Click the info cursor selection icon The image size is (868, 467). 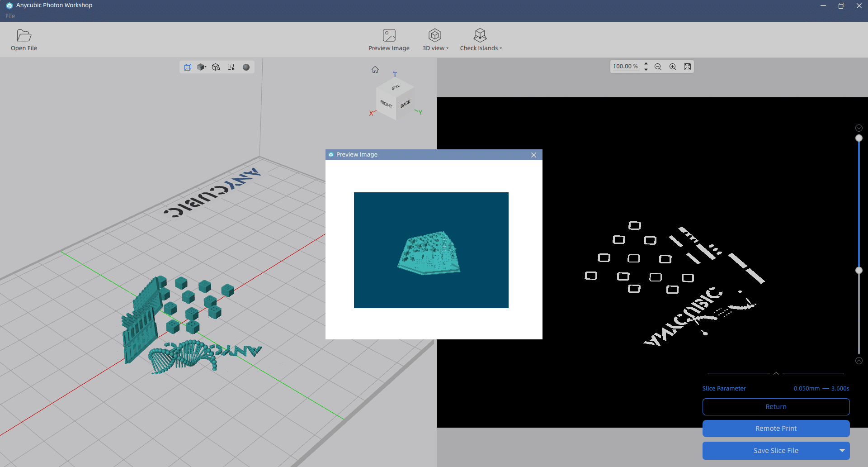(x=231, y=67)
